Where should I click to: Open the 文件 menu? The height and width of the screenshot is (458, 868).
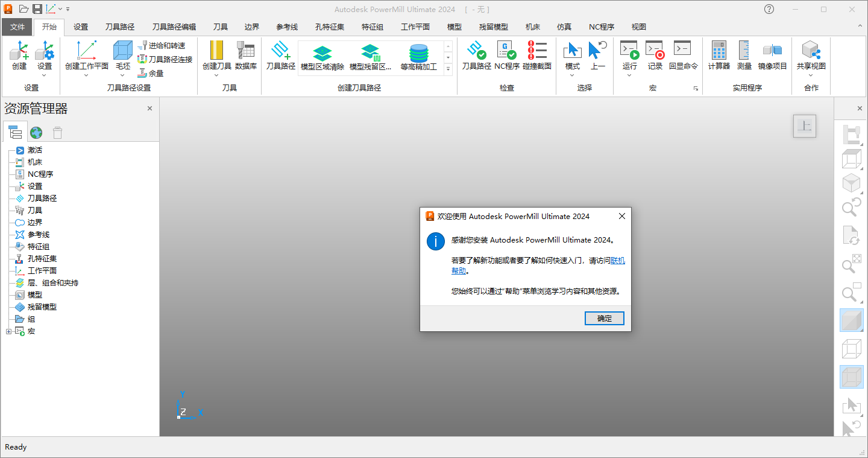[x=17, y=27]
